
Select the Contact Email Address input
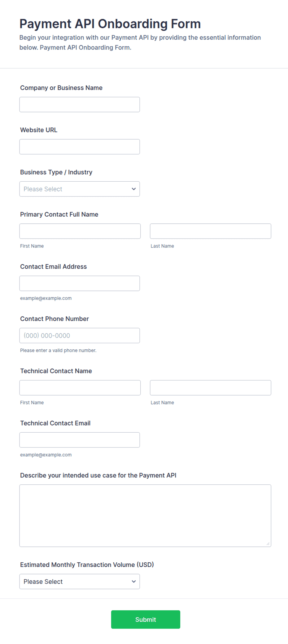[80, 283]
